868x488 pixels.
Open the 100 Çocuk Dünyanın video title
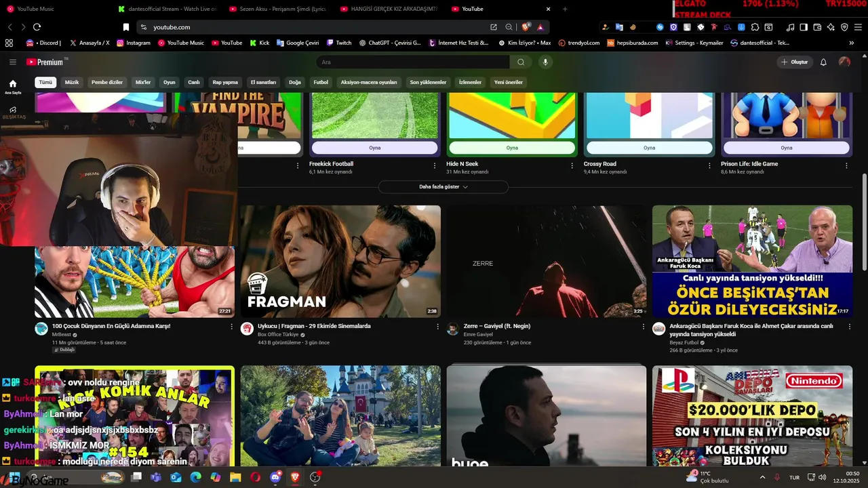coord(111,326)
